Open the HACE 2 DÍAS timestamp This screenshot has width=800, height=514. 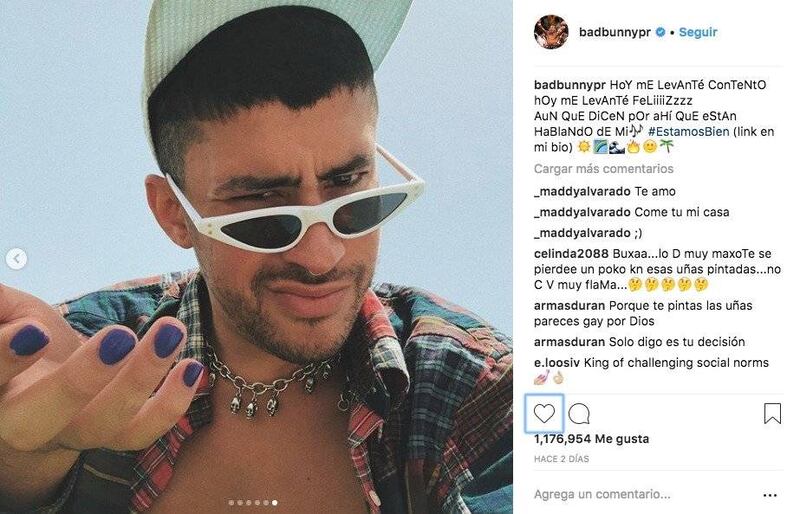561,459
